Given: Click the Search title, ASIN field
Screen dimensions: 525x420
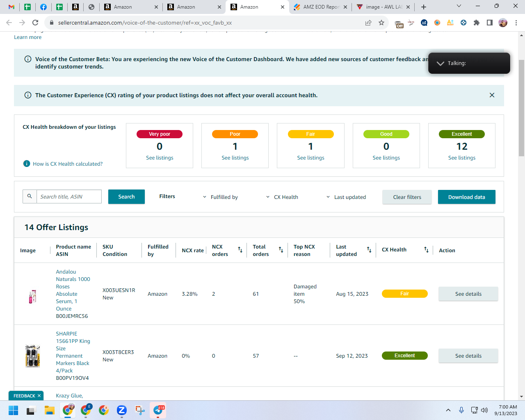Looking at the screenshot, I should [x=69, y=196].
